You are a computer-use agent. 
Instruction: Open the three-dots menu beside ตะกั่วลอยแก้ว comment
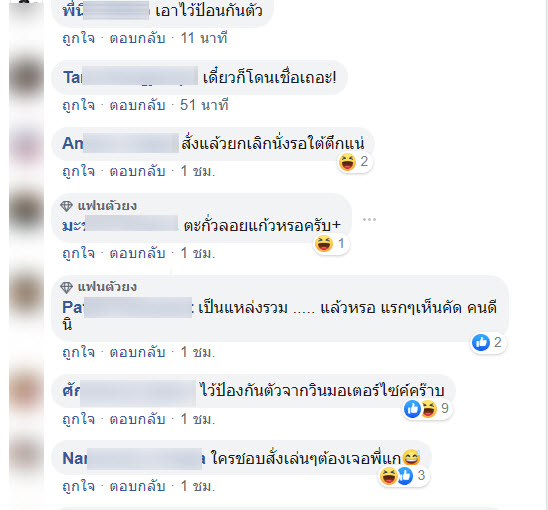click(369, 220)
